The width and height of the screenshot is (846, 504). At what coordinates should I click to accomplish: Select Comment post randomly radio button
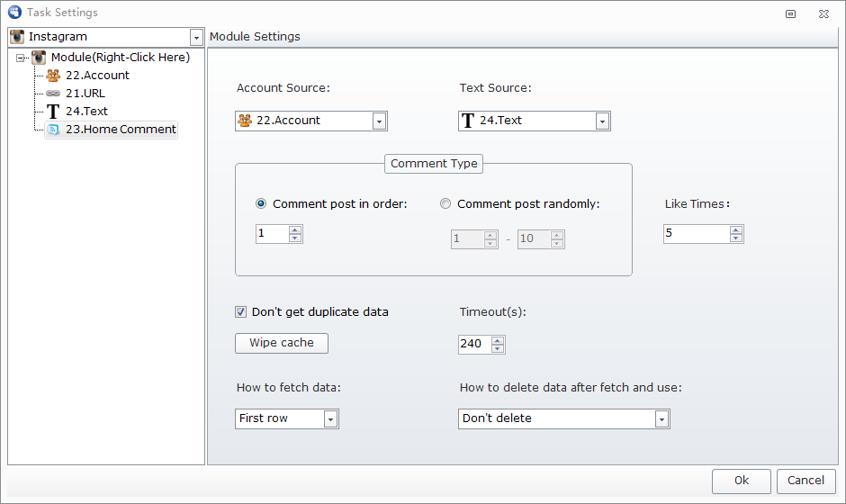(x=445, y=203)
